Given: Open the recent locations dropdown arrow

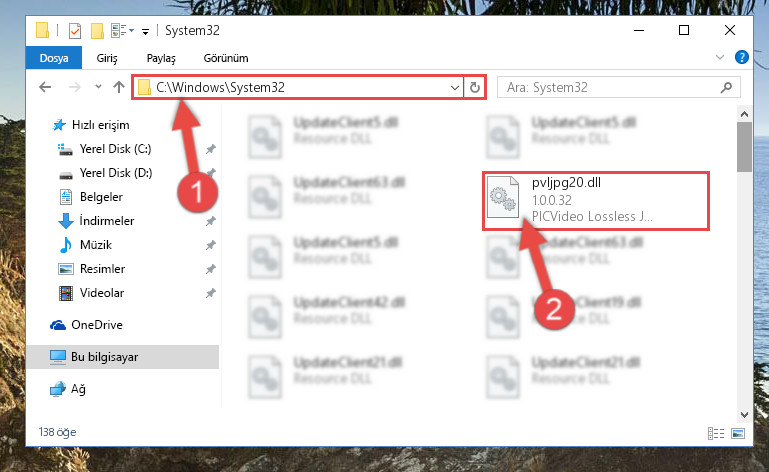Looking at the screenshot, I should tap(98, 87).
